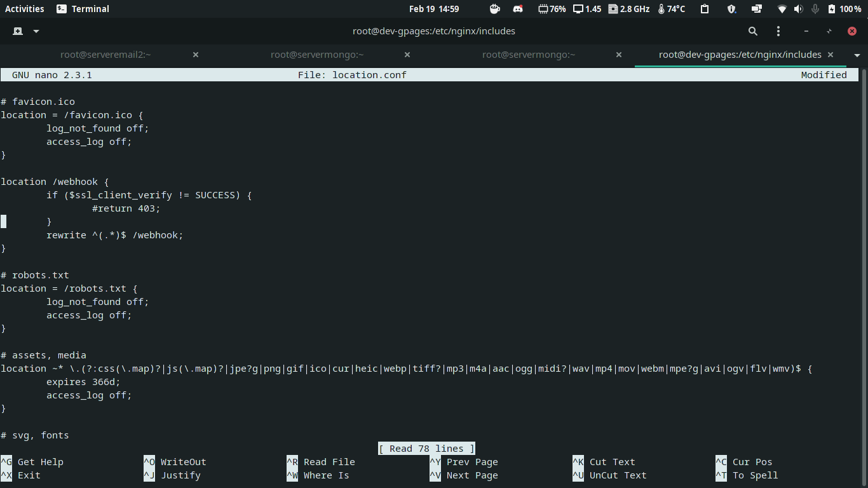Click the '# robots.txt' comment line
The width and height of the screenshot is (868, 488).
[x=35, y=275]
